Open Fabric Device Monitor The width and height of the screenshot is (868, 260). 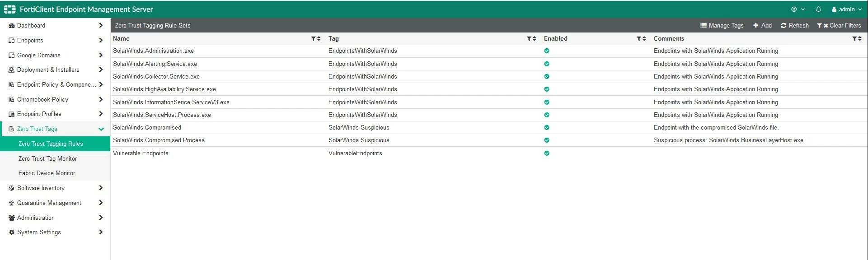(x=55, y=173)
